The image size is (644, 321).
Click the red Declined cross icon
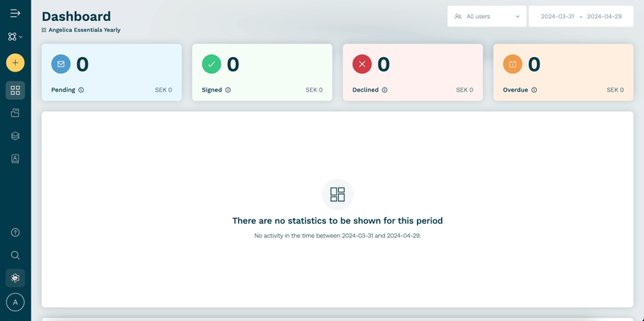click(361, 64)
